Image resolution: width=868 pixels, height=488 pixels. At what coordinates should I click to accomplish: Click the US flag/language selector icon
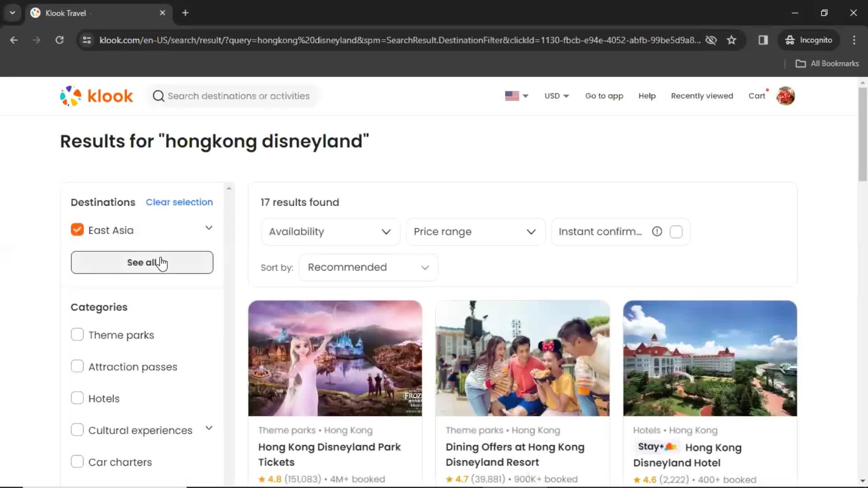(x=511, y=96)
